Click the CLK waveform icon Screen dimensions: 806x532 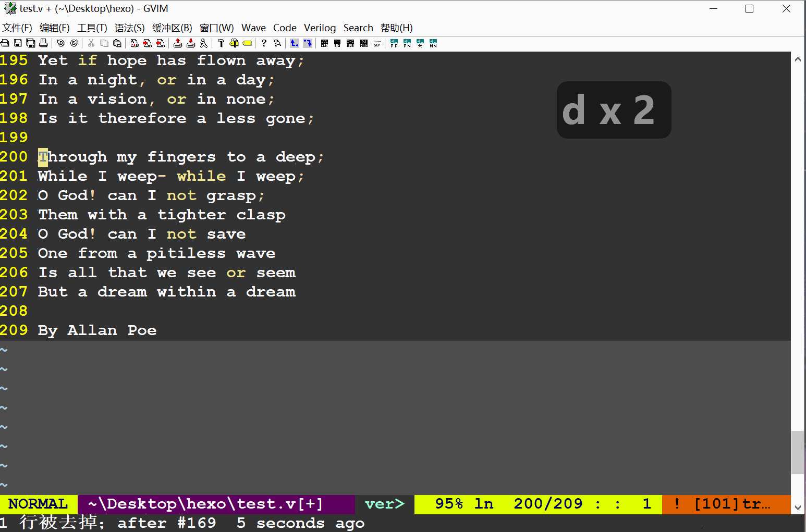point(324,43)
